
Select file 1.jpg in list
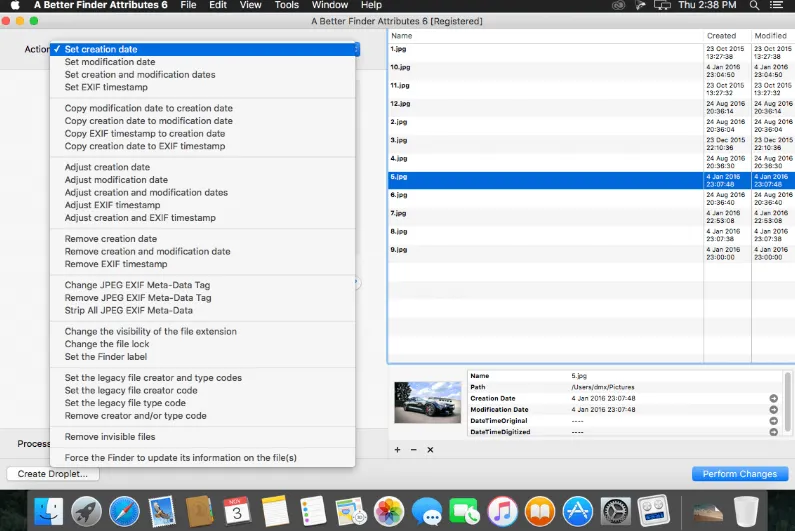pos(592,53)
